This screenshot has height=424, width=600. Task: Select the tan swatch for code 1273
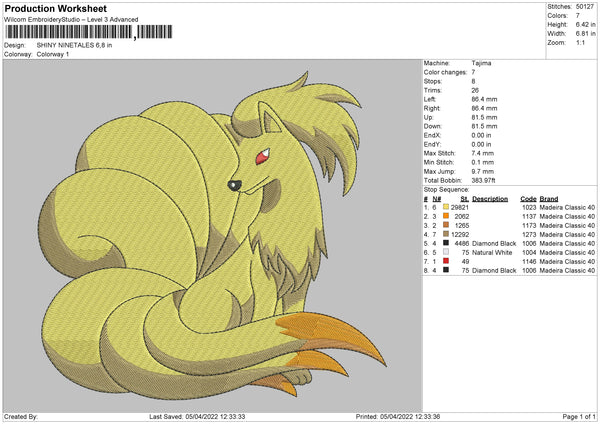point(446,234)
